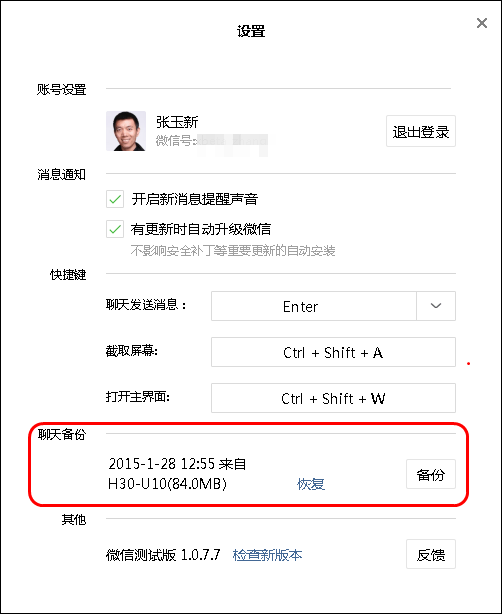Click the 其他 section label
This screenshot has height=614, width=502.
click(74, 520)
